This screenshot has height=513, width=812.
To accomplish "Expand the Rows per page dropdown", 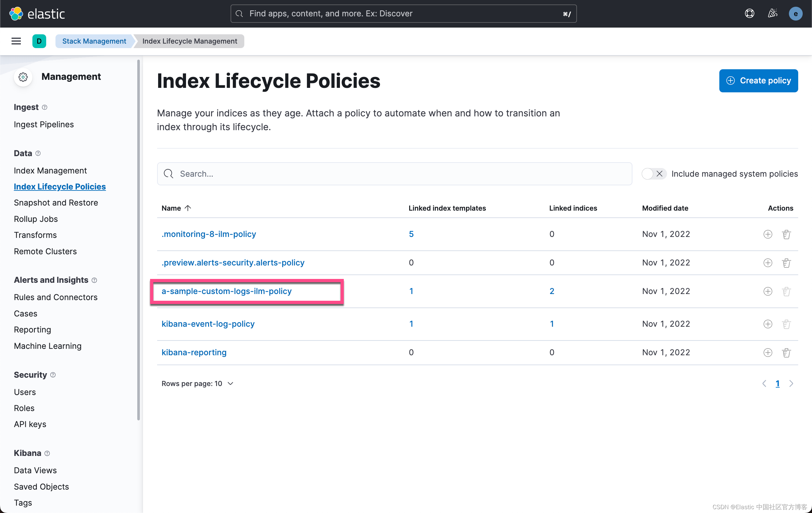I will [x=197, y=383].
